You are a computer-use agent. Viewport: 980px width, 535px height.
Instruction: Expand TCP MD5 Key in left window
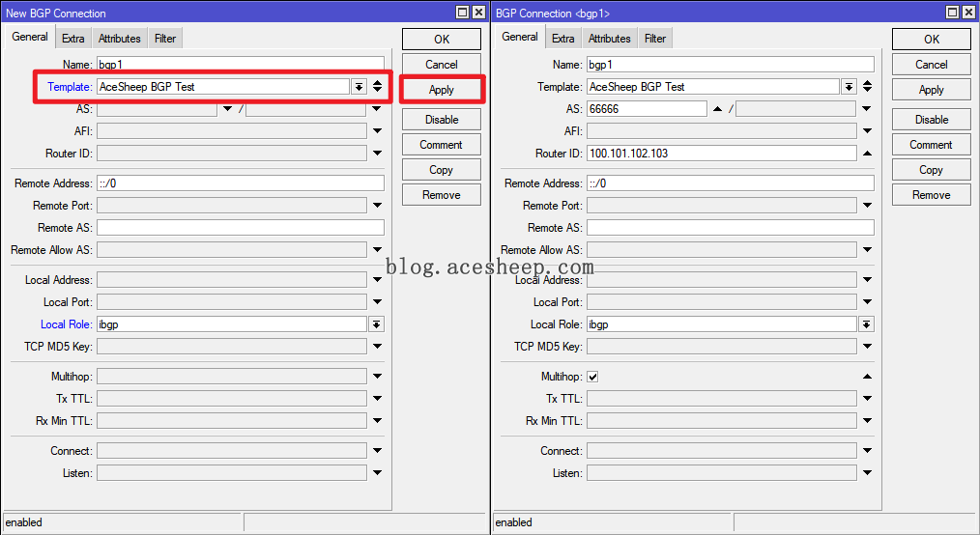[x=377, y=347]
